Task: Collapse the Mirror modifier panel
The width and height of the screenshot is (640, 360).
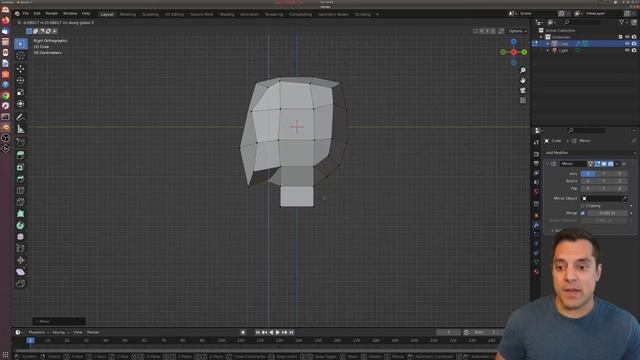Action: (x=547, y=164)
